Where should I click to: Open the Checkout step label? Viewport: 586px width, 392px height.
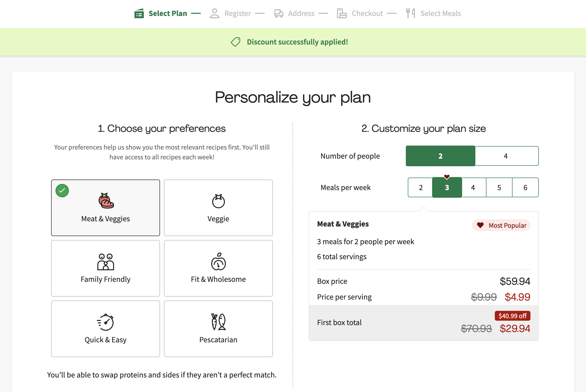[x=367, y=14]
